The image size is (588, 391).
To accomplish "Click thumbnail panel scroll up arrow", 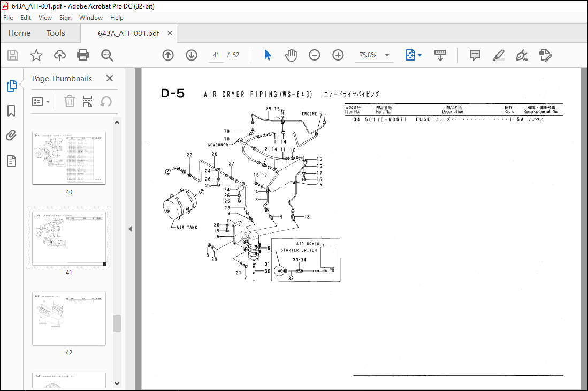I will [x=117, y=122].
